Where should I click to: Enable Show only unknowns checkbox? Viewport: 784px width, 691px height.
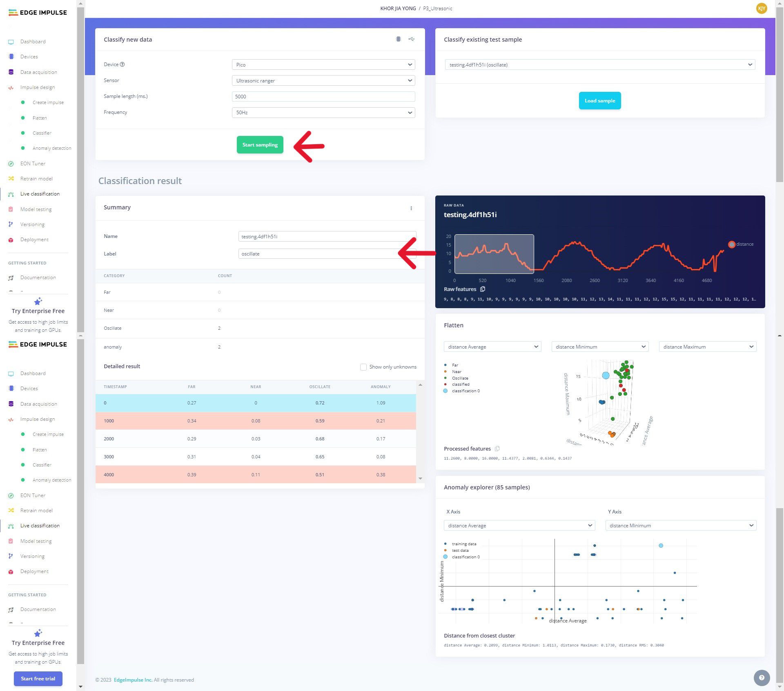click(x=363, y=367)
